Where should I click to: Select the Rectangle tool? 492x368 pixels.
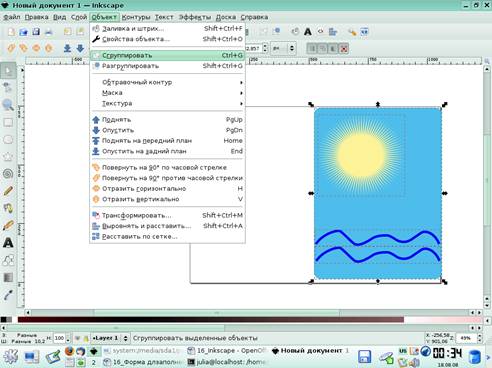coord(8,122)
